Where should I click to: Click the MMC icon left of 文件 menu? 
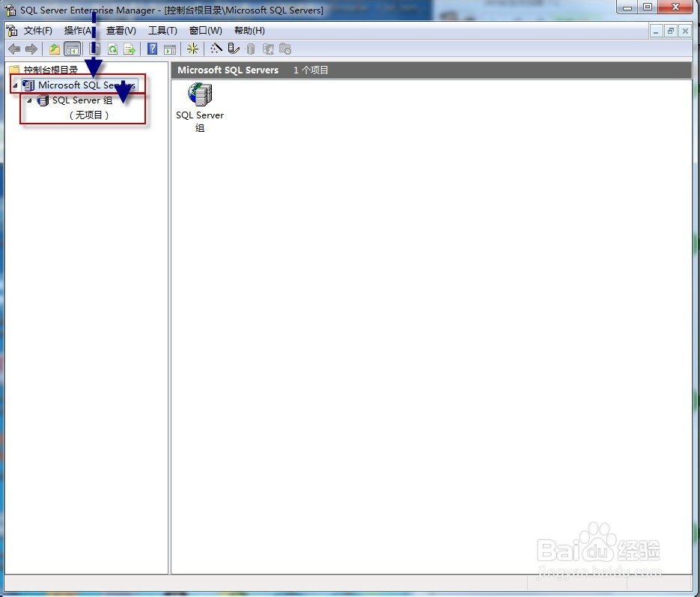click(12, 31)
